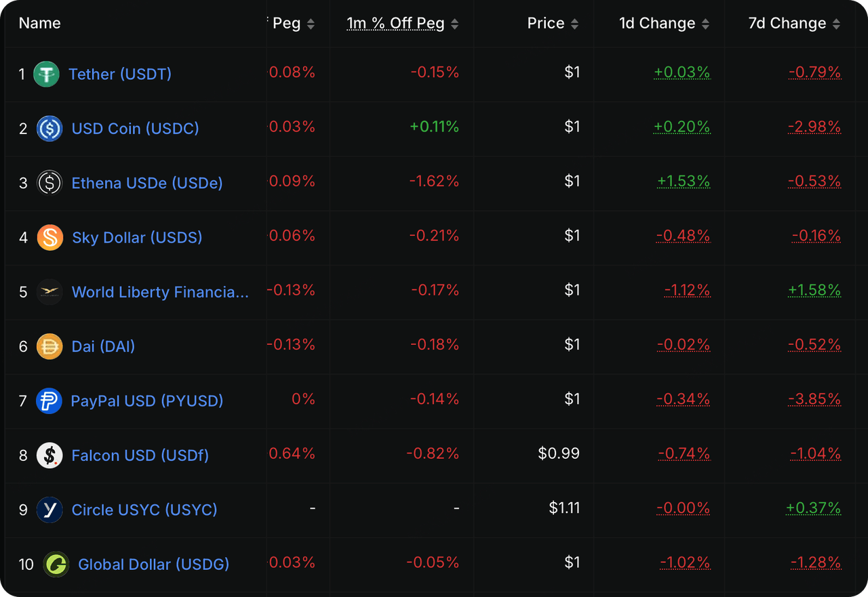Click the Falcon USD logo icon
The image size is (868, 597).
pyautogui.click(x=50, y=455)
